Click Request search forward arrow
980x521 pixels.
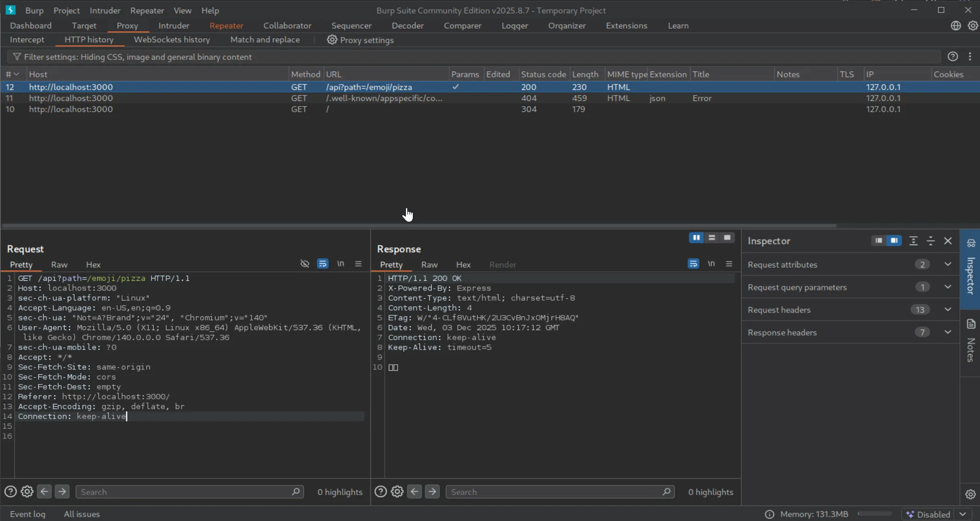62,491
